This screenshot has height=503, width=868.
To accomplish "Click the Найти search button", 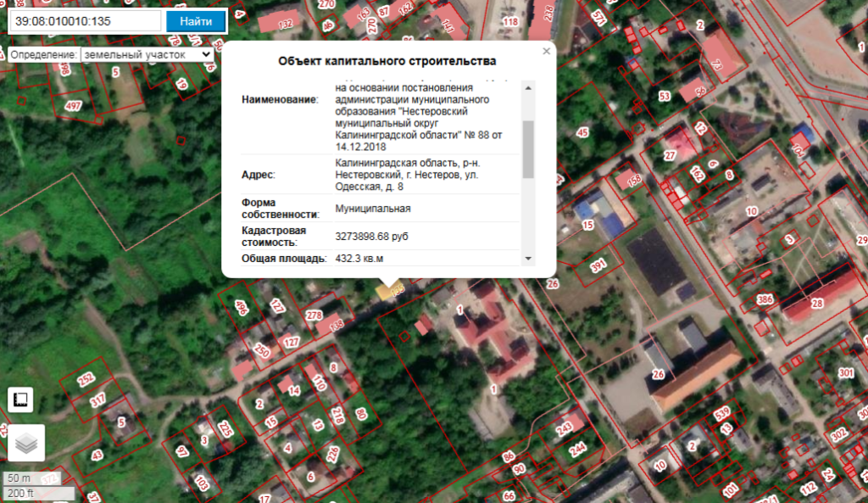I will [196, 21].
